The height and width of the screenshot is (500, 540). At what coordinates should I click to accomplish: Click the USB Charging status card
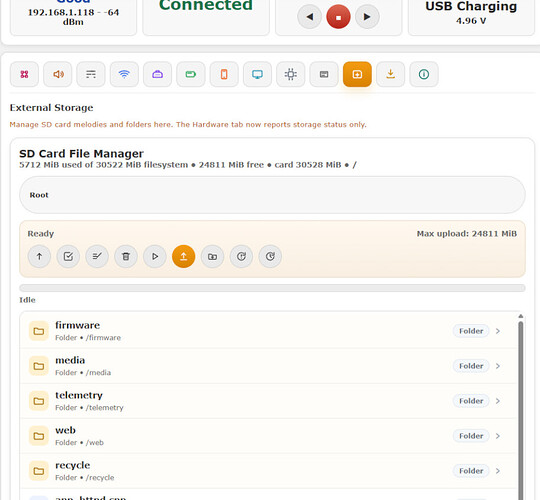[471, 17]
